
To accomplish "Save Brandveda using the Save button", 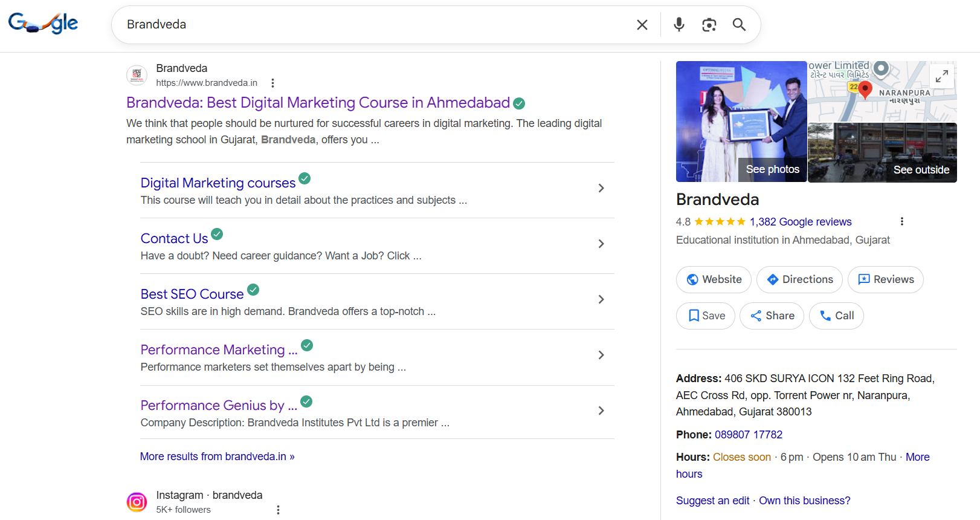I will click(x=706, y=316).
